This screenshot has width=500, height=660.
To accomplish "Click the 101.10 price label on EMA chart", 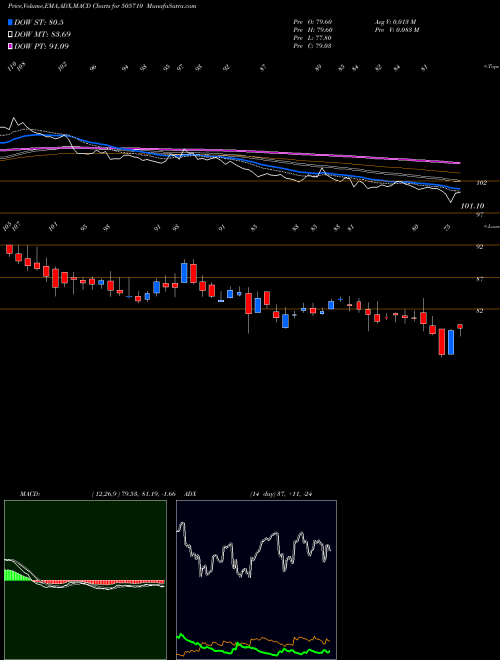I will coord(472,206).
